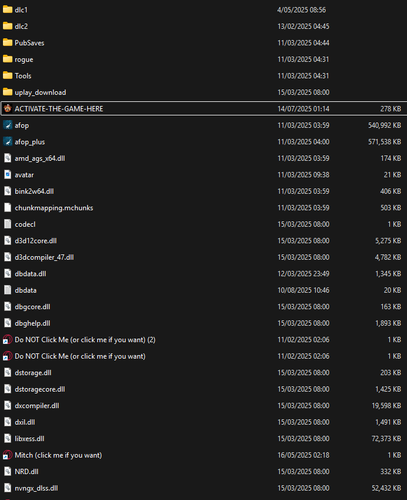This screenshot has width=407, height=500.
Task: Click the Mitch shortcut icon
Action: (7, 455)
